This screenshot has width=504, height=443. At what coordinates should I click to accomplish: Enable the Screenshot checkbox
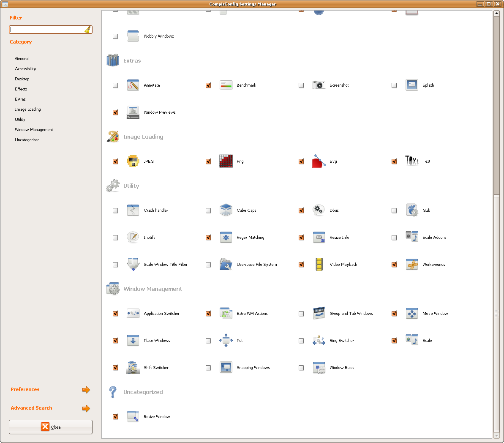coord(301,85)
